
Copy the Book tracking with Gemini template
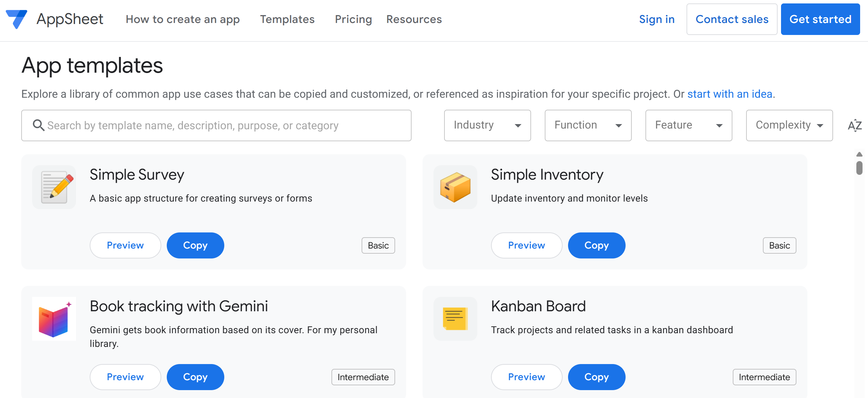(195, 377)
